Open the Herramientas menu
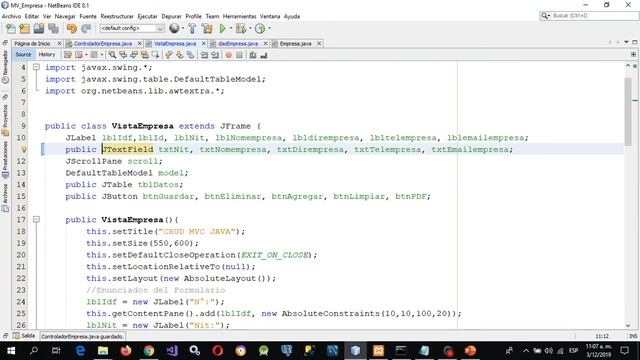This screenshot has height=360, width=640. [x=239, y=16]
